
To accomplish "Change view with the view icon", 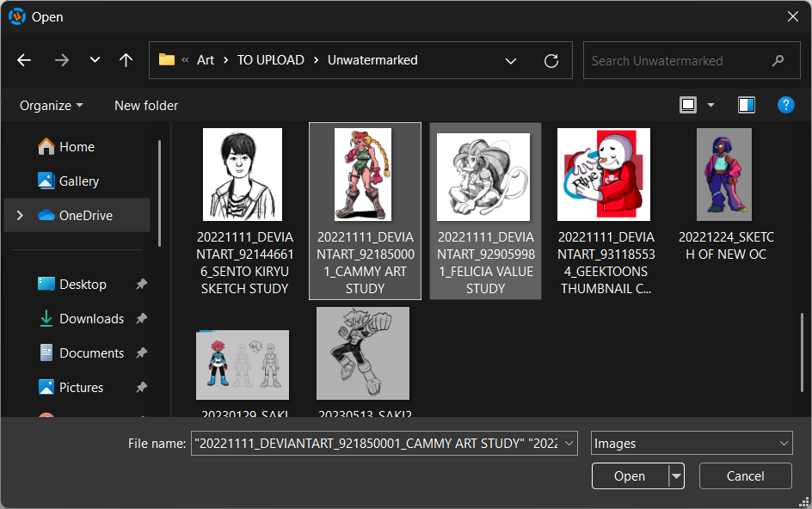I will coord(688,105).
